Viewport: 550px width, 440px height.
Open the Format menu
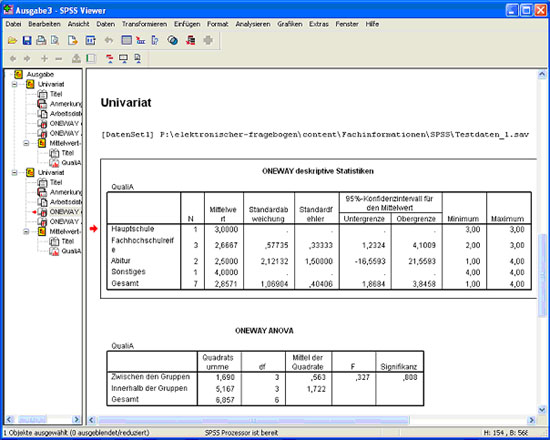pos(217,24)
